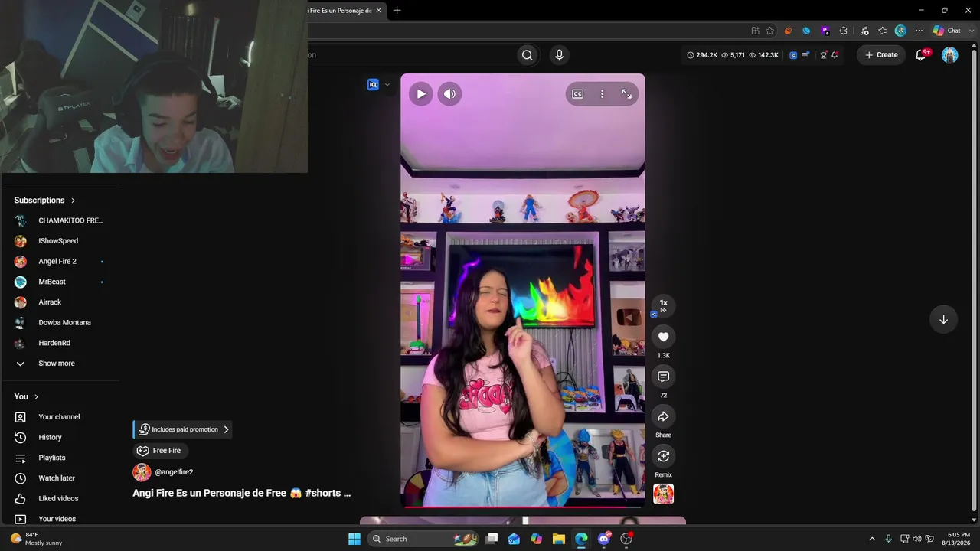Open the Free Fire game tag
This screenshot has height=551, width=980.
pyautogui.click(x=160, y=451)
